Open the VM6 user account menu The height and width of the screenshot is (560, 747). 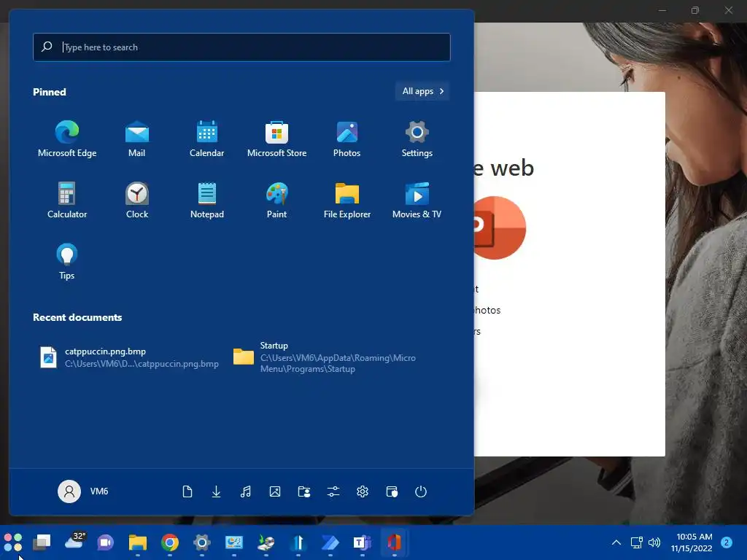click(x=83, y=491)
